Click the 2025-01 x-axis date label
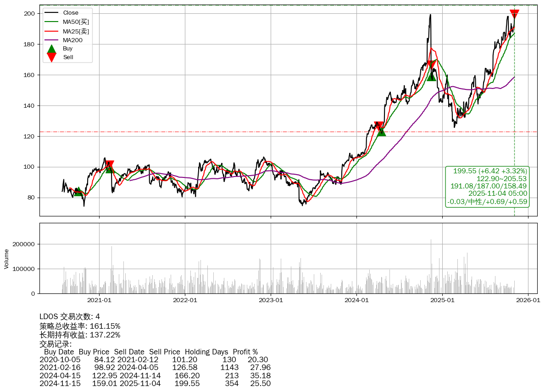Viewport: 545px width, 392px height. tap(442, 300)
